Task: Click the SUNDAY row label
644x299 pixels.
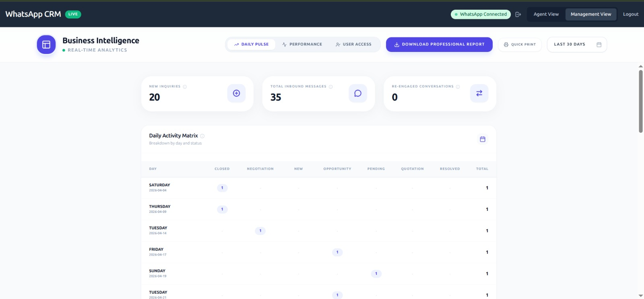Action: tap(157, 271)
